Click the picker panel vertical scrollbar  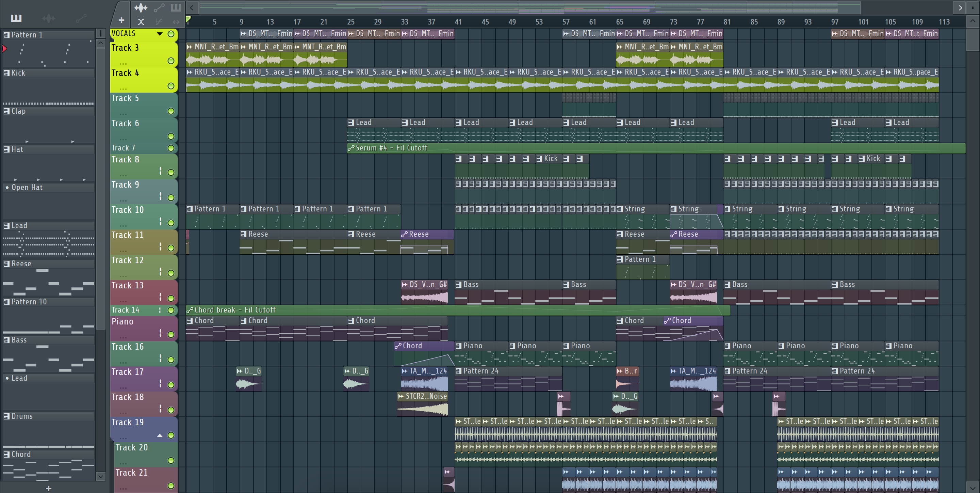click(101, 188)
